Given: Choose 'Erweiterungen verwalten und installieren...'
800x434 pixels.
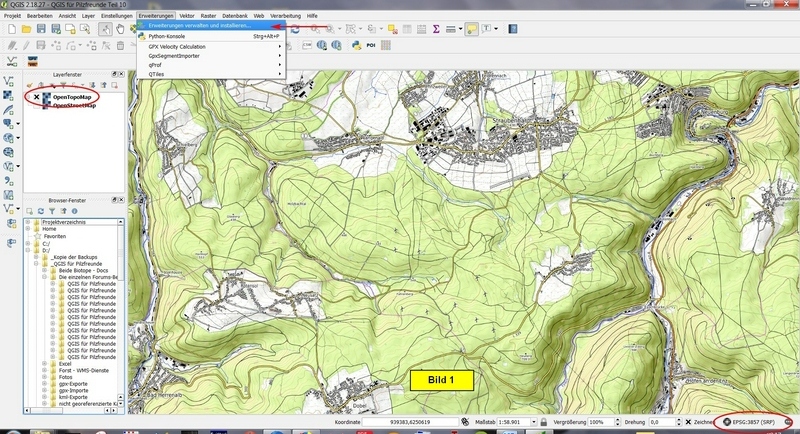Looking at the screenshot, I should 199,26.
